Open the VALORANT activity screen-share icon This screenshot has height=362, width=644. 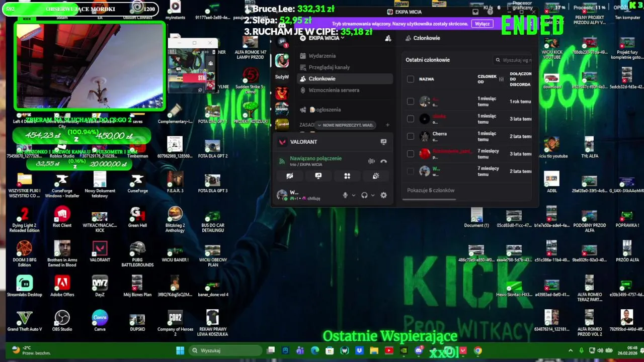(x=383, y=142)
